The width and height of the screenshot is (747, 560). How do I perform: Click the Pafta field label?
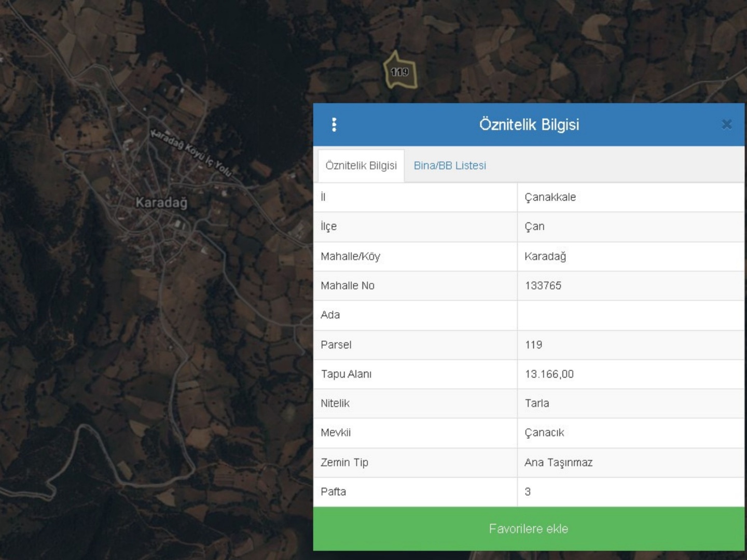[333, 492]
